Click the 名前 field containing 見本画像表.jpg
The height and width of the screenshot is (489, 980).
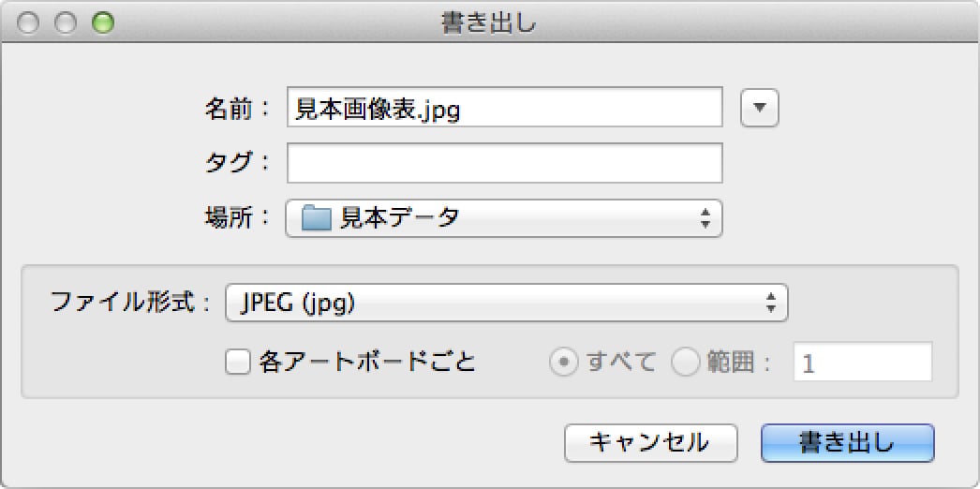point(505,108)
